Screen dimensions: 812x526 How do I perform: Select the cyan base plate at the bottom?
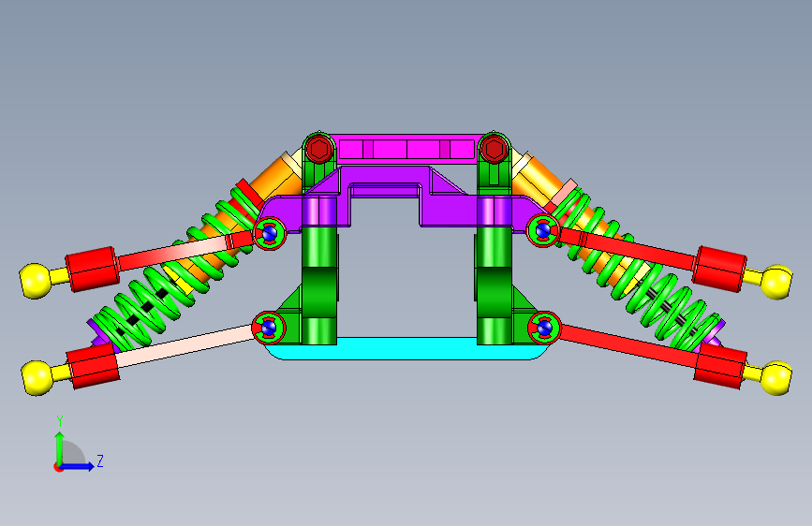tap(406, 349)
